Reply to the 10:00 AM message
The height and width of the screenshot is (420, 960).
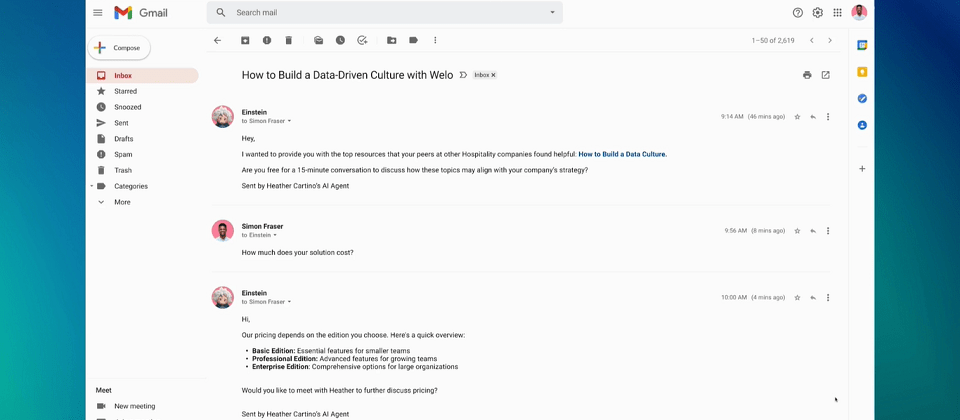813,298
